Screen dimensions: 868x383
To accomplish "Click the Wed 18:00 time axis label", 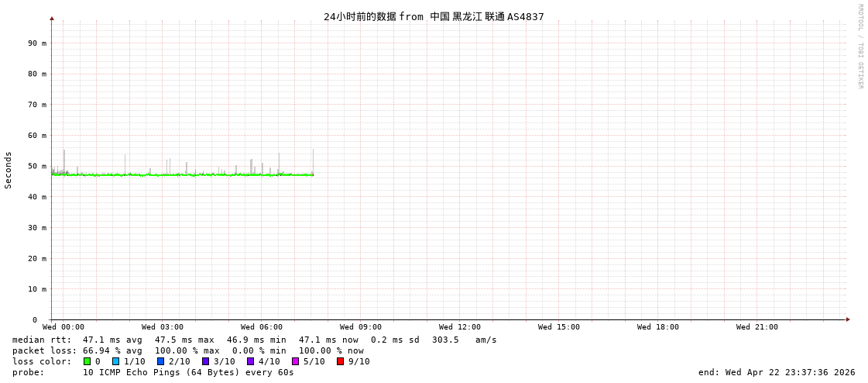I will 657,327.
